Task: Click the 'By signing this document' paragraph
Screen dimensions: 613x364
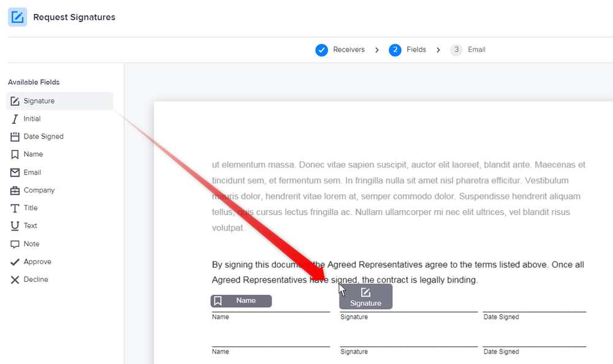Action: pos(398,272)
